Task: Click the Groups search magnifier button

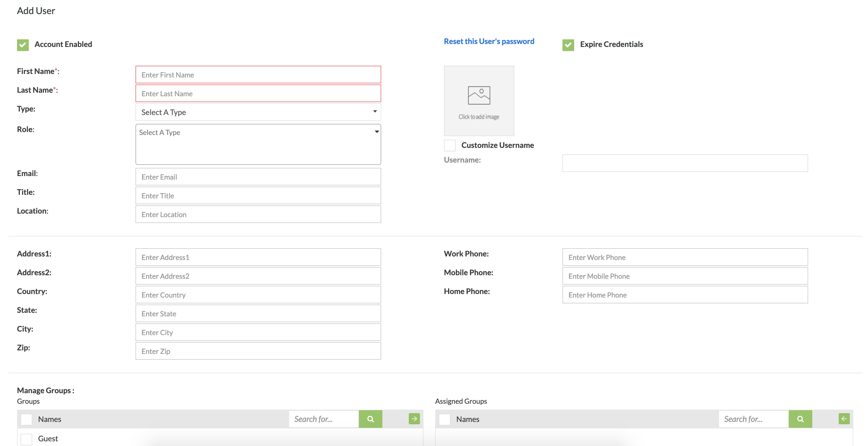Action: tap(370, 419)
